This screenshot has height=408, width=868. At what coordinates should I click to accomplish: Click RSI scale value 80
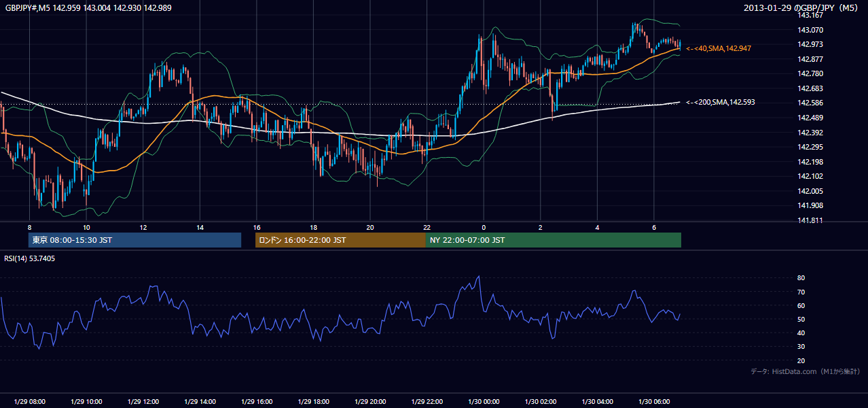(x=801, y=278)
